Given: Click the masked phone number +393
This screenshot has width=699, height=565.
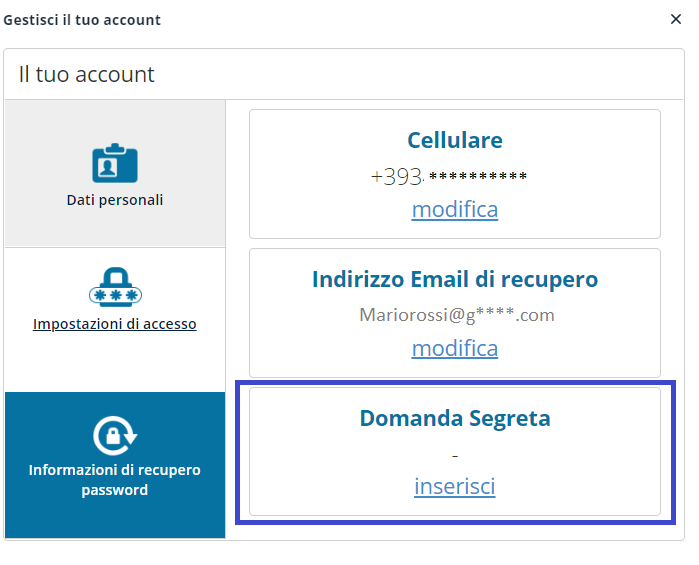Looking at the screenshot, I should [449, 177].
